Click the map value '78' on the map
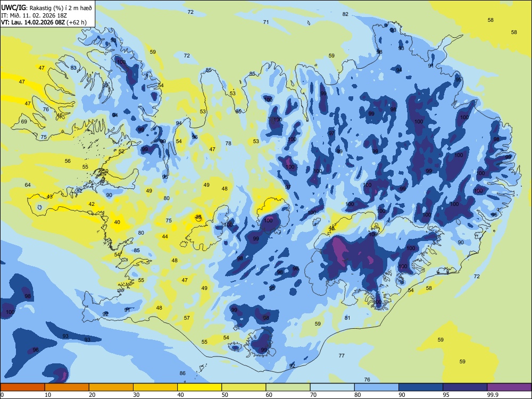Screen dimensions: 532x399 click(228, 144)
